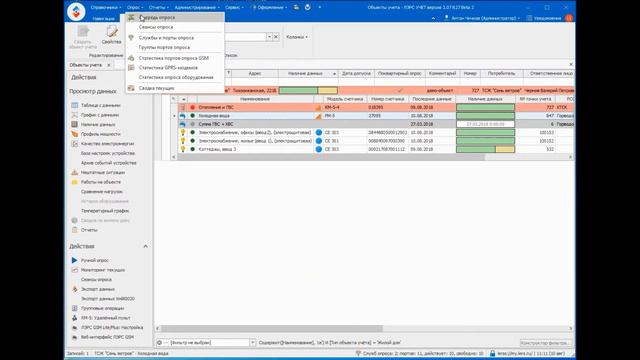Open the Оформление dropdown
Screen dimensions: 640x360
[269, 7]
